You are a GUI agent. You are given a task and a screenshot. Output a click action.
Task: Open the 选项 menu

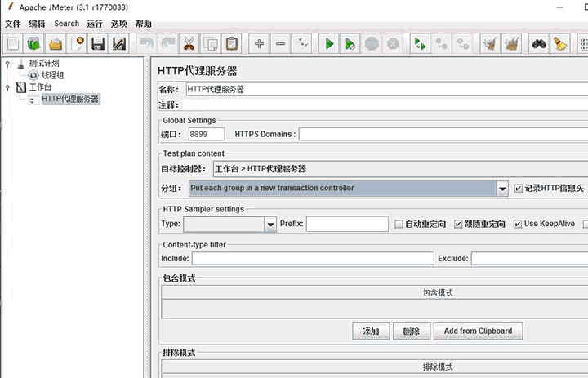point(119,24)
